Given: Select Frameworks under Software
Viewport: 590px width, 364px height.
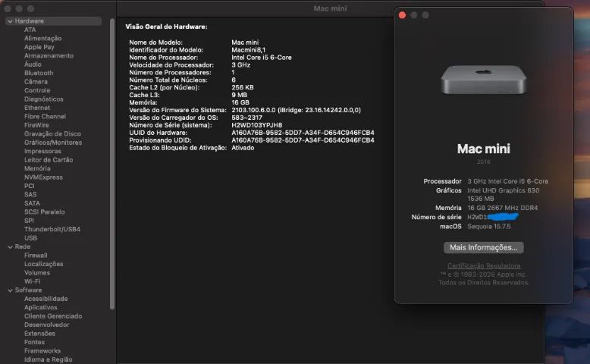Looking at the screenshot, I should click(42, 350).
